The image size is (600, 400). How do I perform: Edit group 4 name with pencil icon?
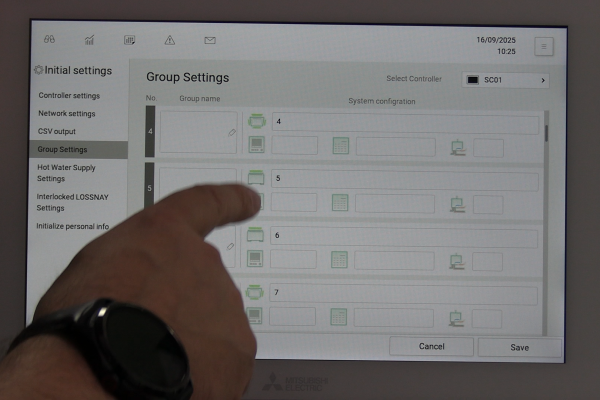[232, 133]
